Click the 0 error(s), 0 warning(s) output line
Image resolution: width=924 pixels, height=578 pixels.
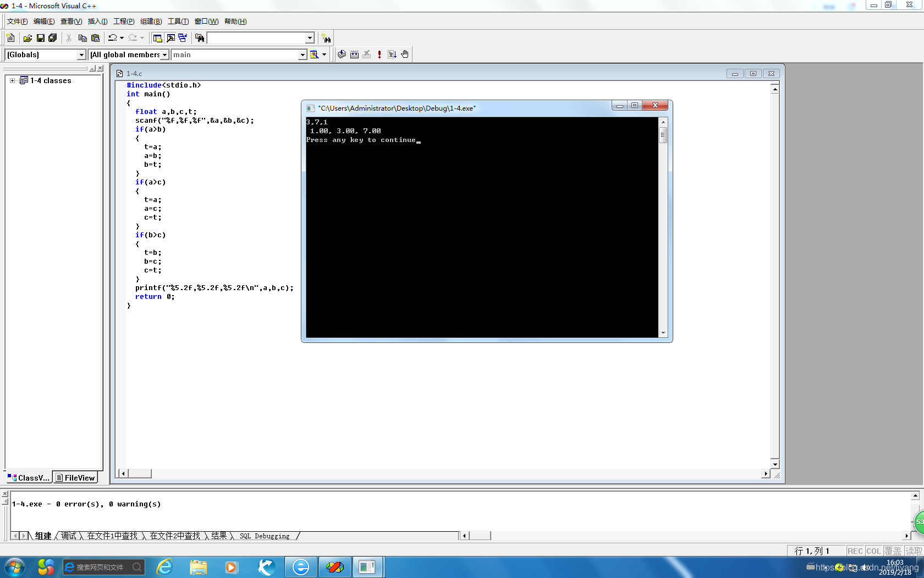pos(86,504)
